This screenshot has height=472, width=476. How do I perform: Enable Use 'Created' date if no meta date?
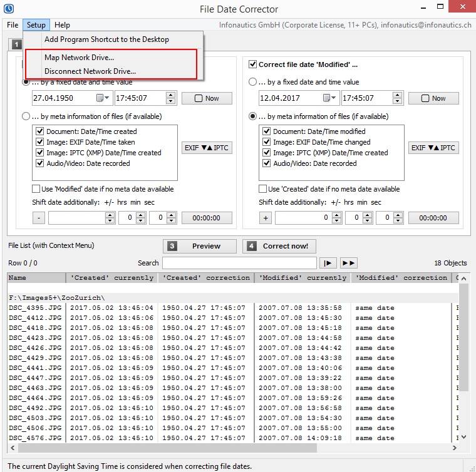point(262,189)
